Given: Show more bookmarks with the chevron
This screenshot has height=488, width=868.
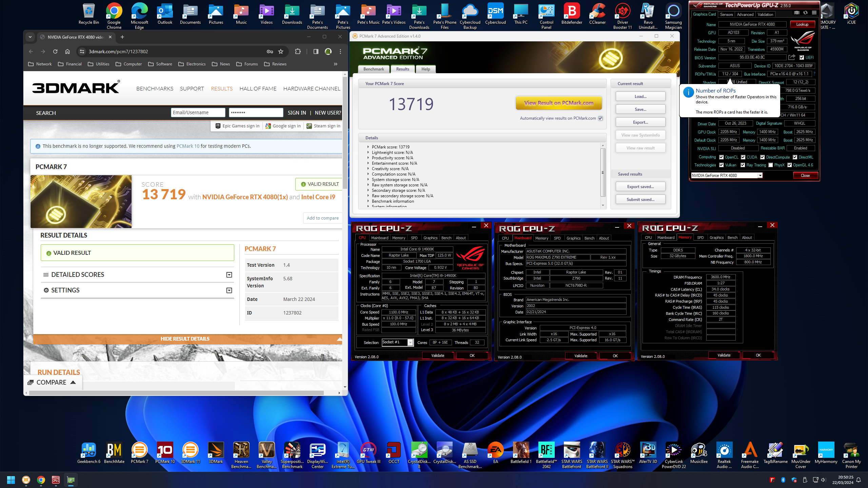Looking at the screenshot, I should point(335,64).
